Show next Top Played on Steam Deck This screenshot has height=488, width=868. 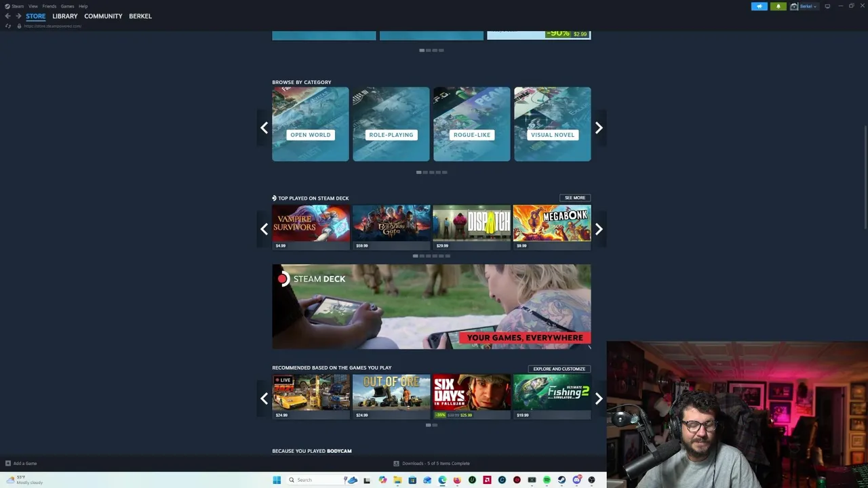tap(599, 229)
